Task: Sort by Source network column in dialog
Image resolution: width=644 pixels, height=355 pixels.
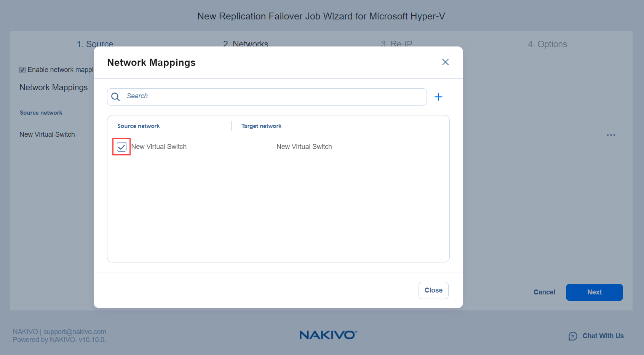Action: (x=138, y=126)
